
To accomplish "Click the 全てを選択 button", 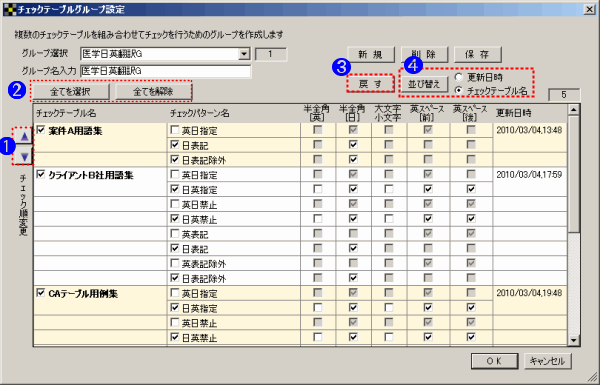I will pyautogui.click(x=70, y=91).
